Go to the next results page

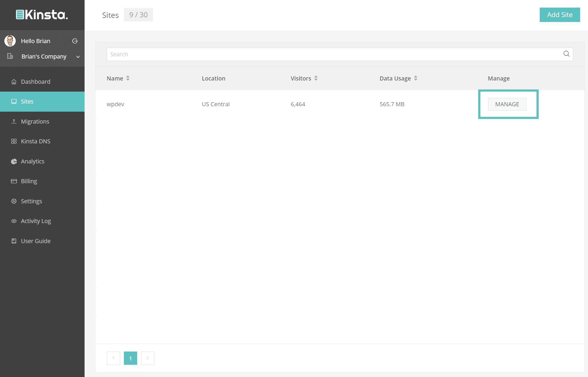[x=147, y=358]
